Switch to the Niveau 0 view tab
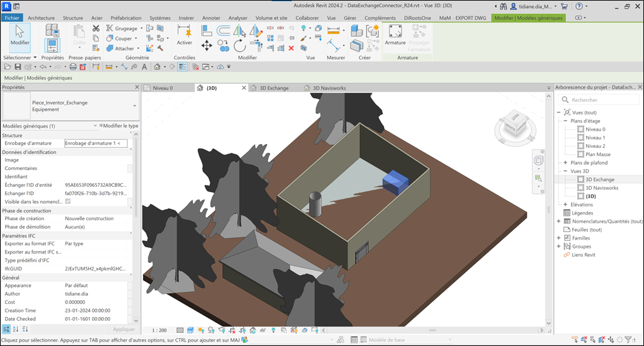 pyautogui.click(x=162, y=88)
